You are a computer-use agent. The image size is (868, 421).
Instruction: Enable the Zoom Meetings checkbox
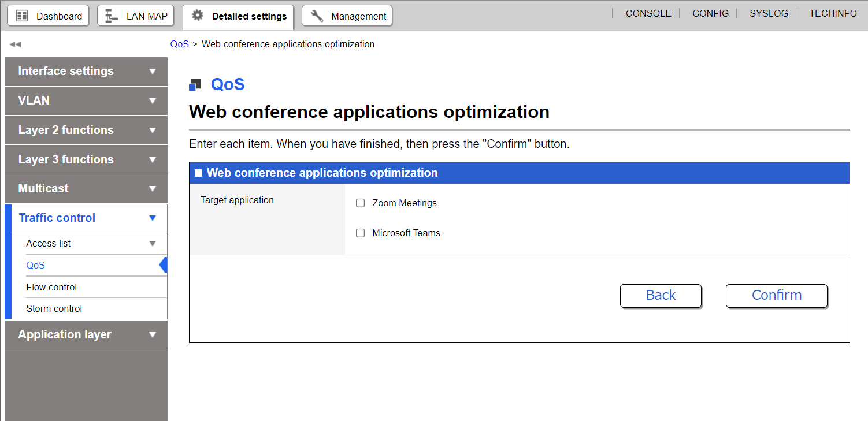tap(361, 203)
